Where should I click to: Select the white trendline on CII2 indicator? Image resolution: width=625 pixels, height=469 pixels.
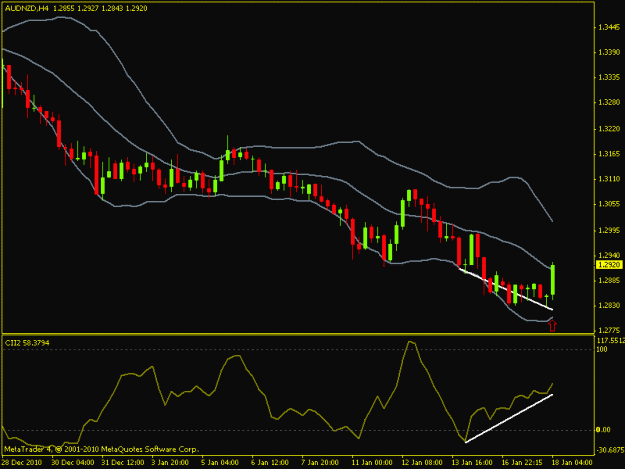click(509, 418)
